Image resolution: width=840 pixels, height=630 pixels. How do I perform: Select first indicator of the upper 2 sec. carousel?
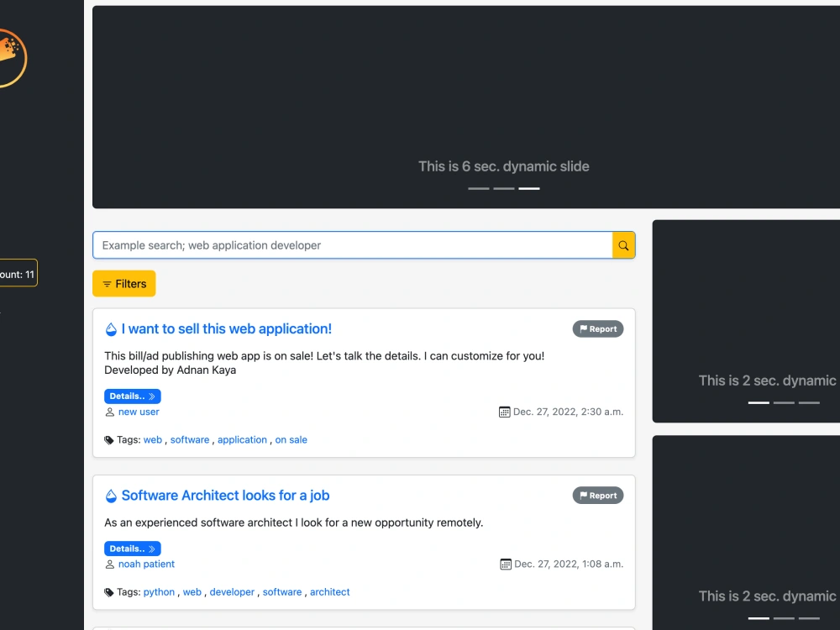click(x=759, y=402)
